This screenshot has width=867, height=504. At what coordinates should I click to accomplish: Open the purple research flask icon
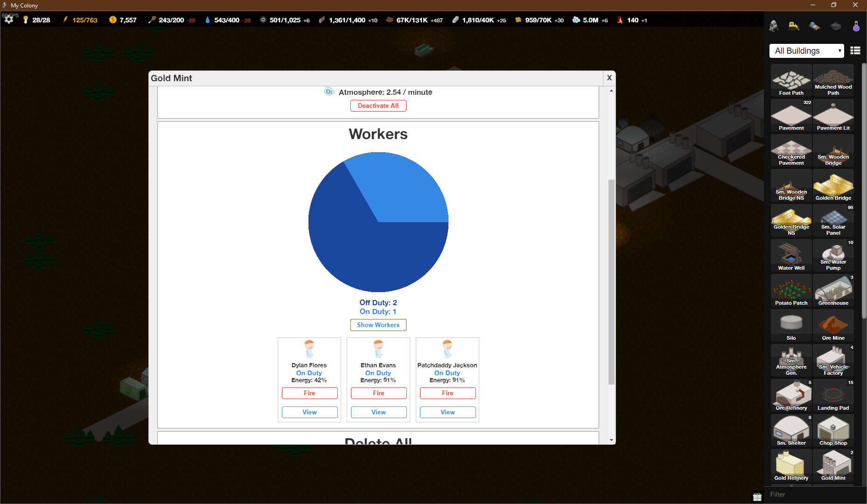pos(856,26)
